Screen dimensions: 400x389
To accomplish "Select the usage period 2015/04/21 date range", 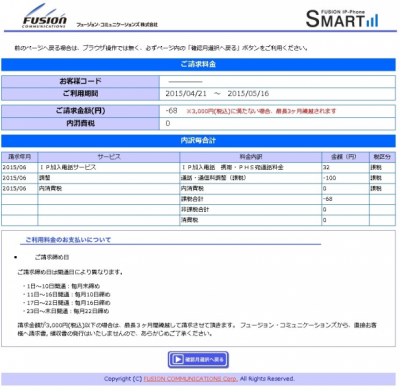I will click(217, 94).
